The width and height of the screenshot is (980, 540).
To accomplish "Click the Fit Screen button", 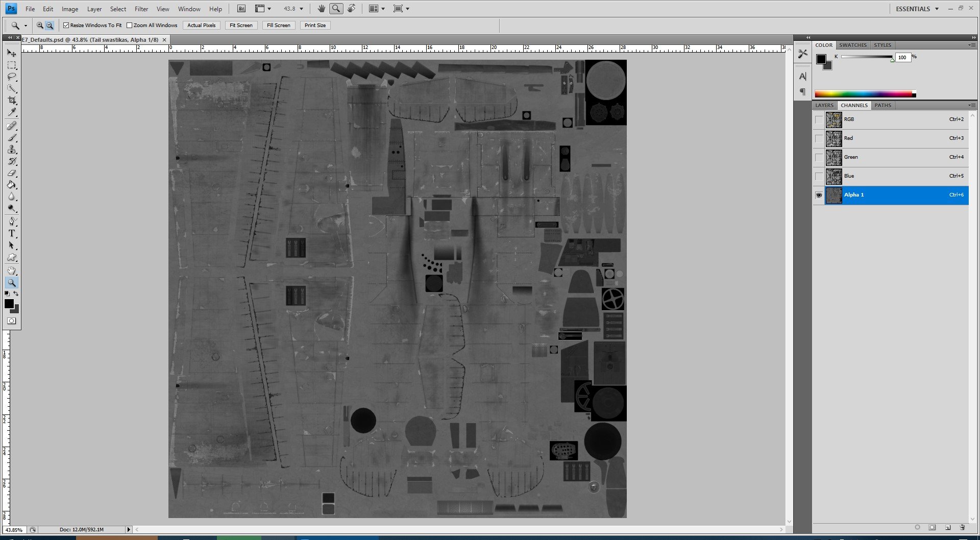I will 241,26.
